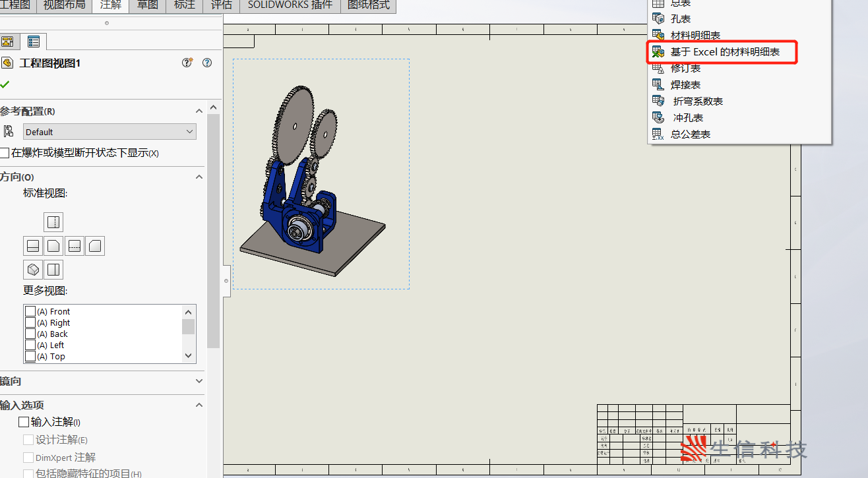Click the configuration icon beside Default
Screen dimensions: 868x478
coord(9,131)
